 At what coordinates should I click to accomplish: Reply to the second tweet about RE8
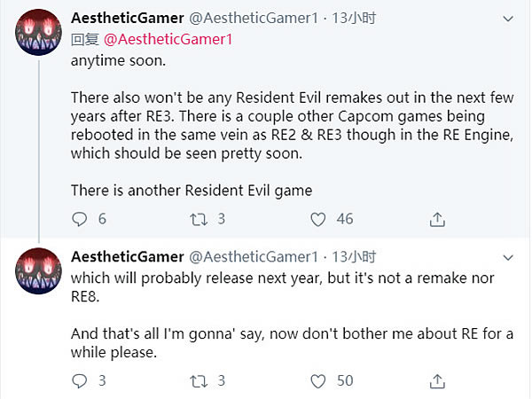coord(80,380)
